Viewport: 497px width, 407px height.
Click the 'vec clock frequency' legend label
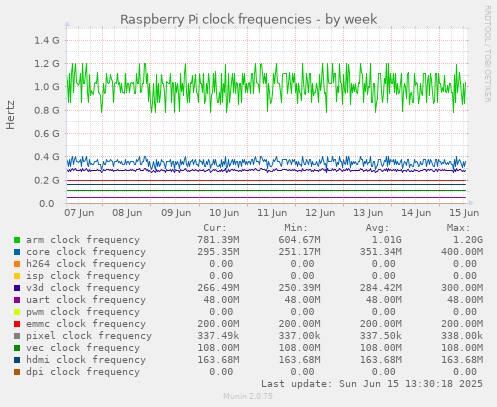[x=83, y=348]
